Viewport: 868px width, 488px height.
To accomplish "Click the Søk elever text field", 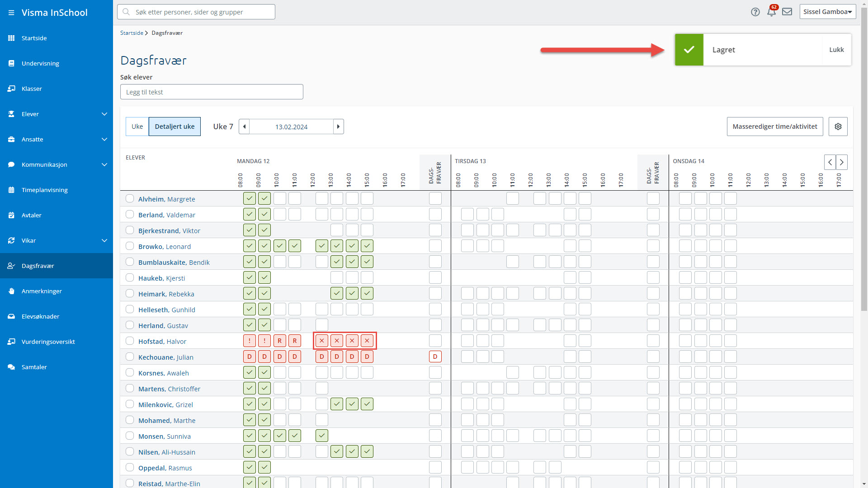I will [x=212, y=92].
